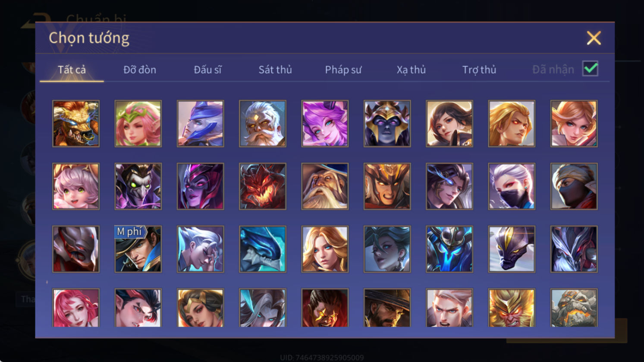The width and height of the screenshot is (644, 362).
Task: Filter by the 'Trợ thủ' tab
Action: 479,69
